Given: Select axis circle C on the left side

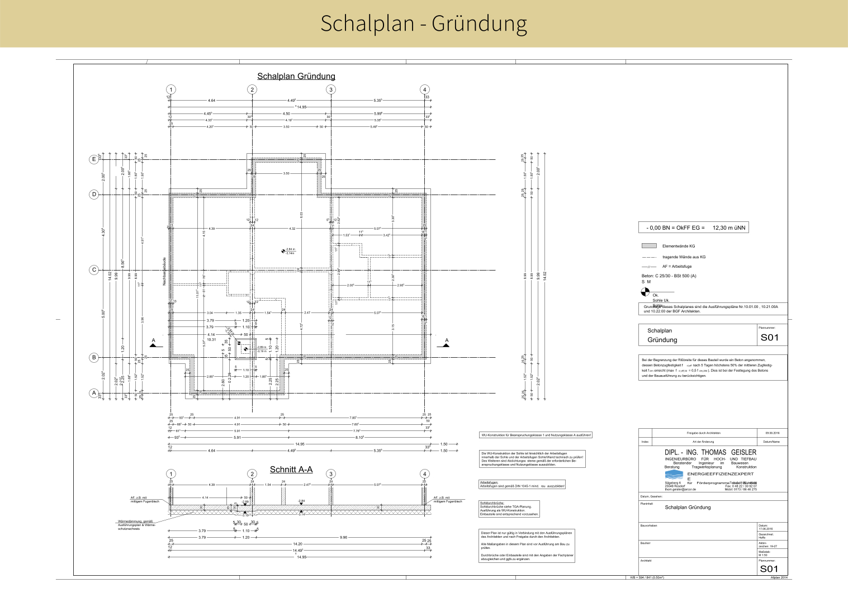Looking at the screenshot, I should click(94, 270).
